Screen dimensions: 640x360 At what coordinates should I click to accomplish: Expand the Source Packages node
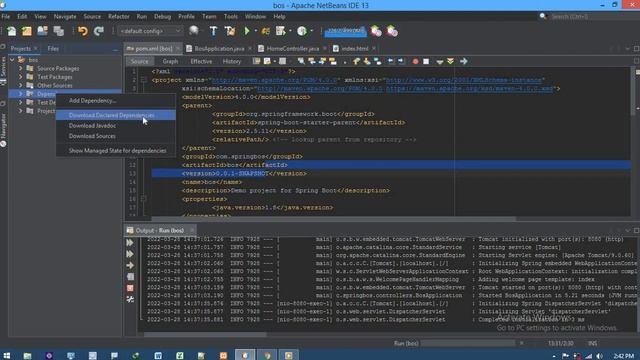20,68
